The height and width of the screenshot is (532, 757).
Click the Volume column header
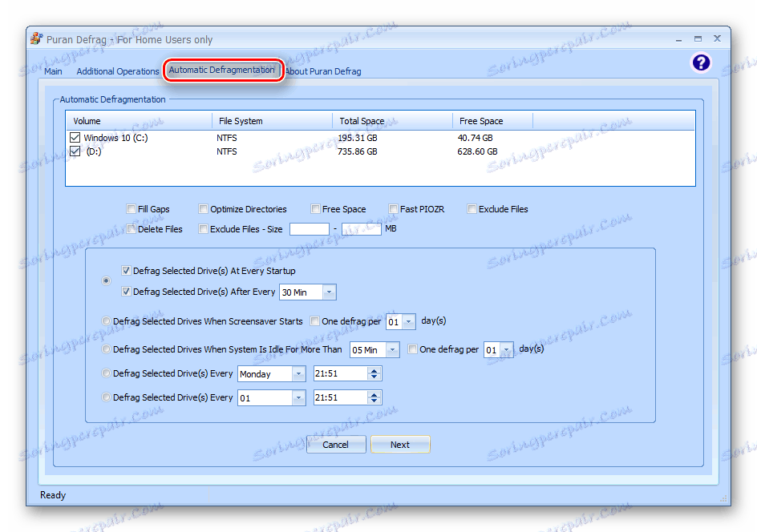point(139,120)
